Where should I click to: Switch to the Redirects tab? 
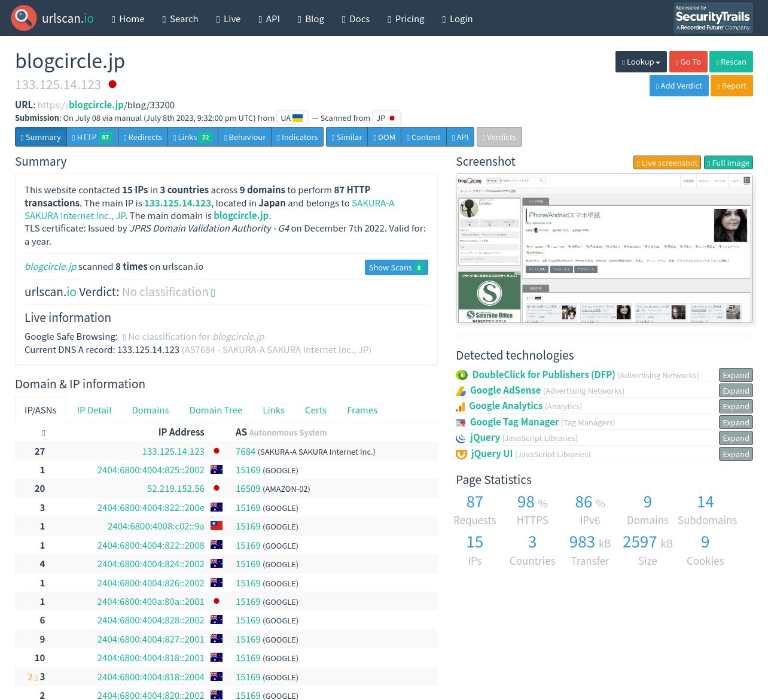coord(143,137)
